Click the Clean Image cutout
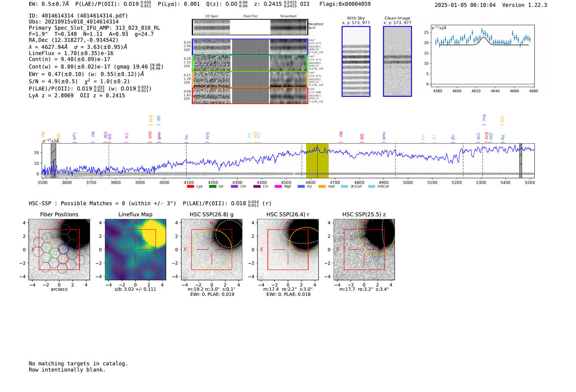Image resolution: width=576 pixels, height=392 pixels. click(x=397, y=61)
